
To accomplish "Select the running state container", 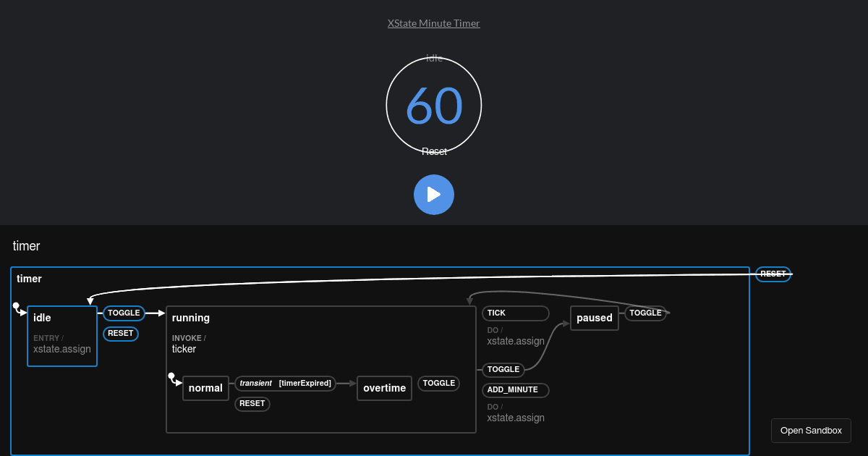I will pyautogui.click(x=190, y=317).
